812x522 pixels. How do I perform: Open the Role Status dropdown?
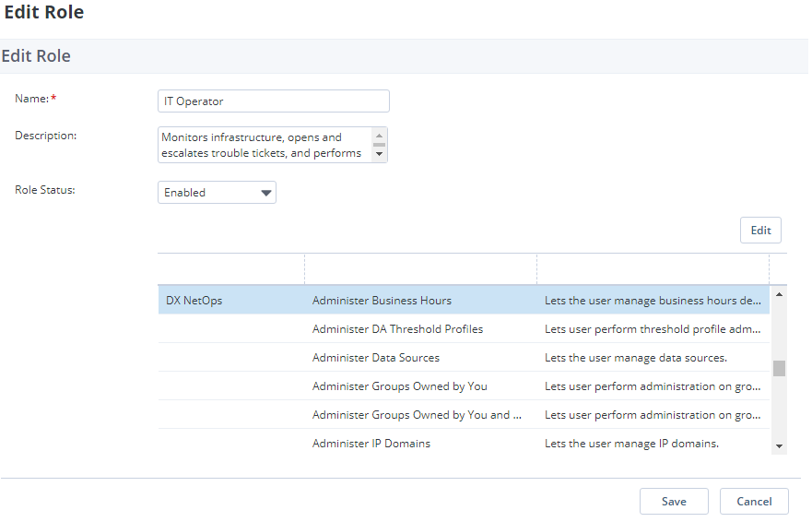coord(217,193)
